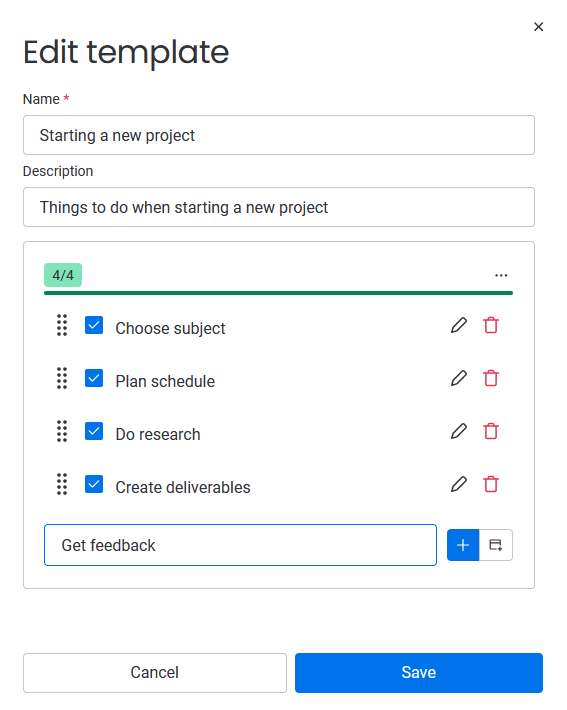Cancel editing the template
567x710 pixels.
click(x=155, y=673)
